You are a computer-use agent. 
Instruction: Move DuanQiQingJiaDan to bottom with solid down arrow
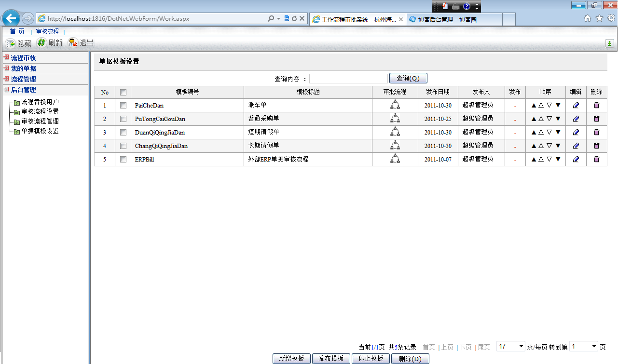[558, 132]
